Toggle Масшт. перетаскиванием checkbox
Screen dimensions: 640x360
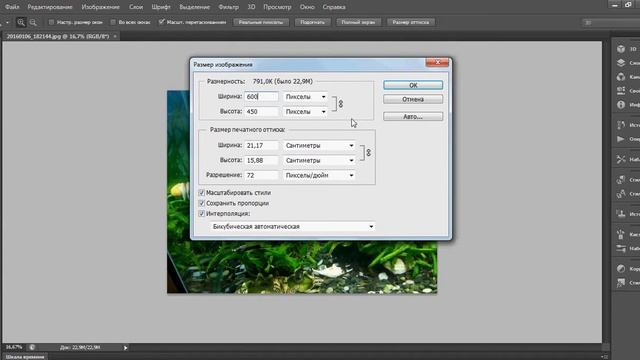[162, 22]
